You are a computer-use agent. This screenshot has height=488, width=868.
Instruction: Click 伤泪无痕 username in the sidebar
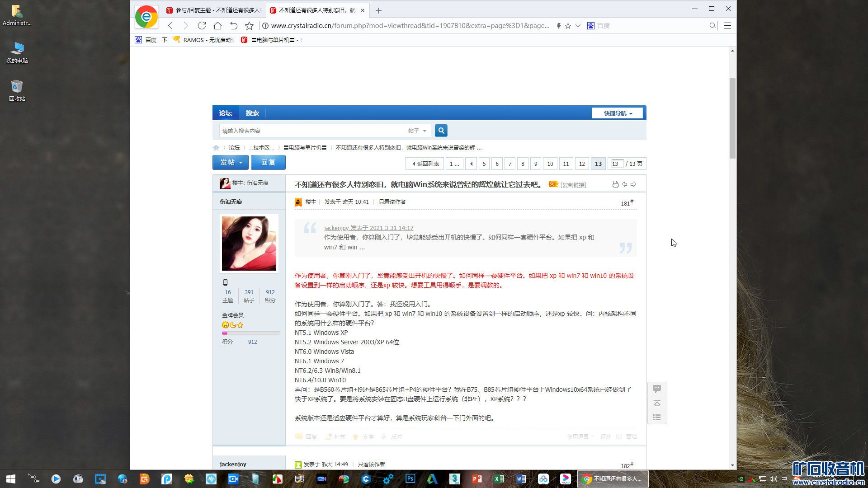pyautogui.click(x=231, y=202)
